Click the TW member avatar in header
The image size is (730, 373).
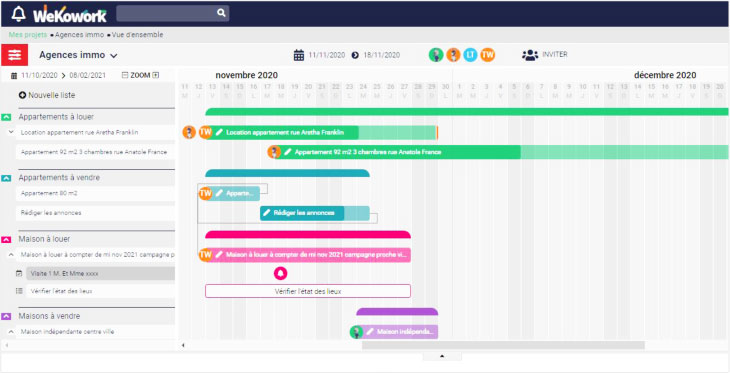(487, 55)
